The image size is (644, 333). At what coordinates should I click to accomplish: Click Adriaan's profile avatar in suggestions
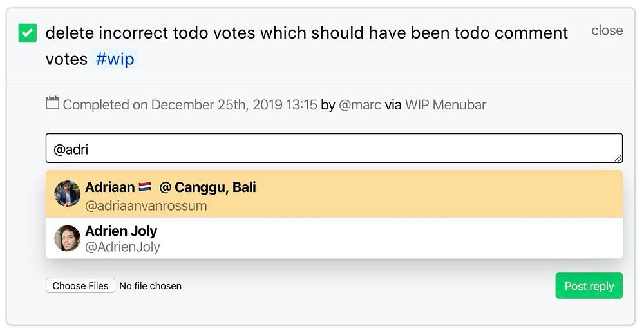pyautogui.click(x=68, y=194)
